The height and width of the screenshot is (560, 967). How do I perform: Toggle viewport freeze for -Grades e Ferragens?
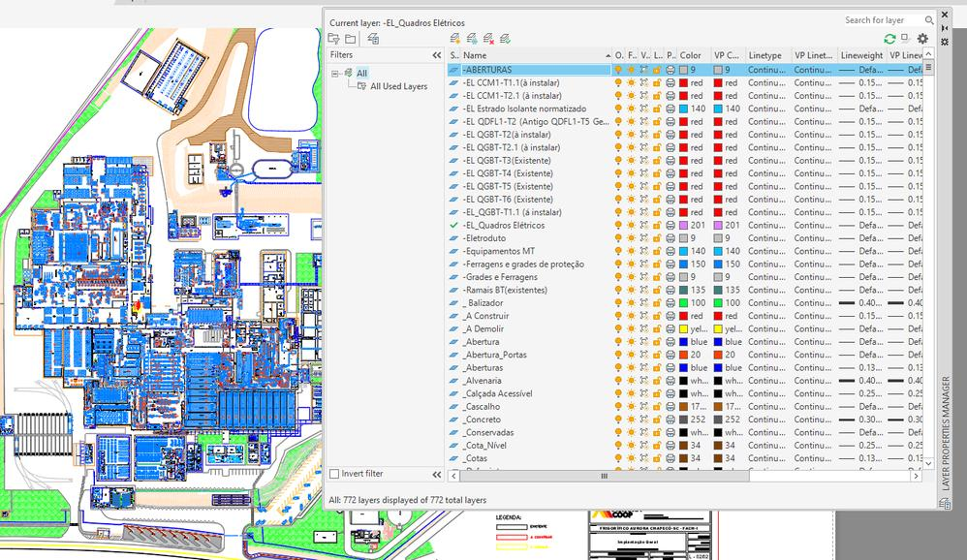click(644, 277)
